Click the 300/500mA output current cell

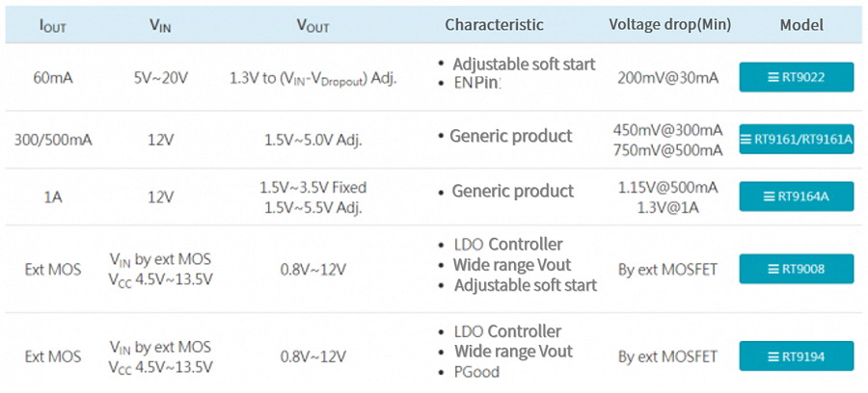[x=53, y=140]
